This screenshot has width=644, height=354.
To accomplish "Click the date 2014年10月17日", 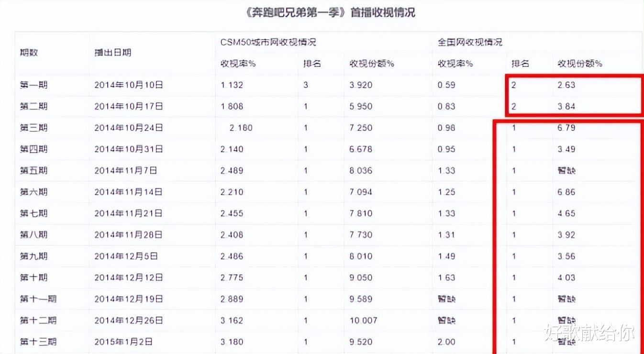I will tap(129, 106).
